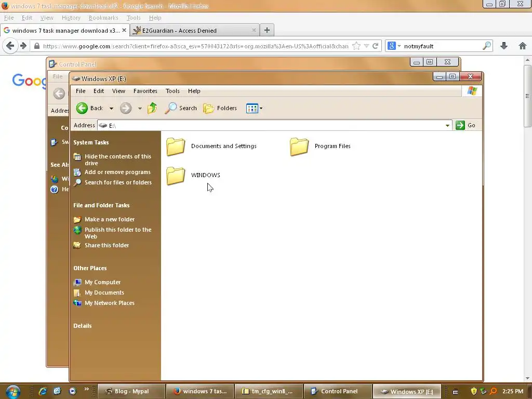Viewport: 532px width, 399px height.
Task: Click Make a new folder
Action: [x=110, y=219]
